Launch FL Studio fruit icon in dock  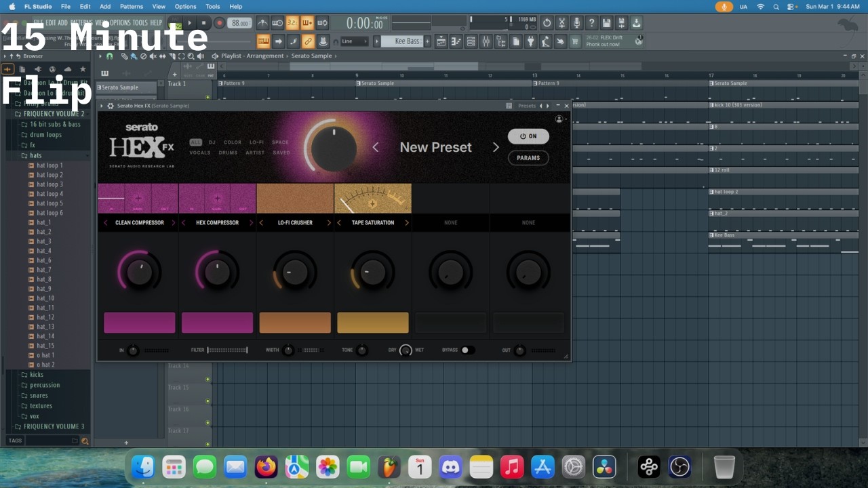point(389,466)
